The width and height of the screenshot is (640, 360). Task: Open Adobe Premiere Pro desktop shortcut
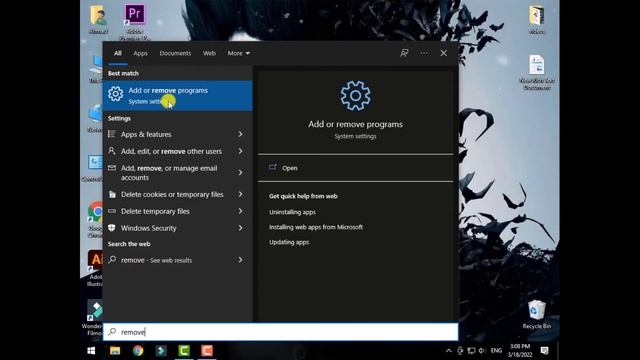point(135,21)
